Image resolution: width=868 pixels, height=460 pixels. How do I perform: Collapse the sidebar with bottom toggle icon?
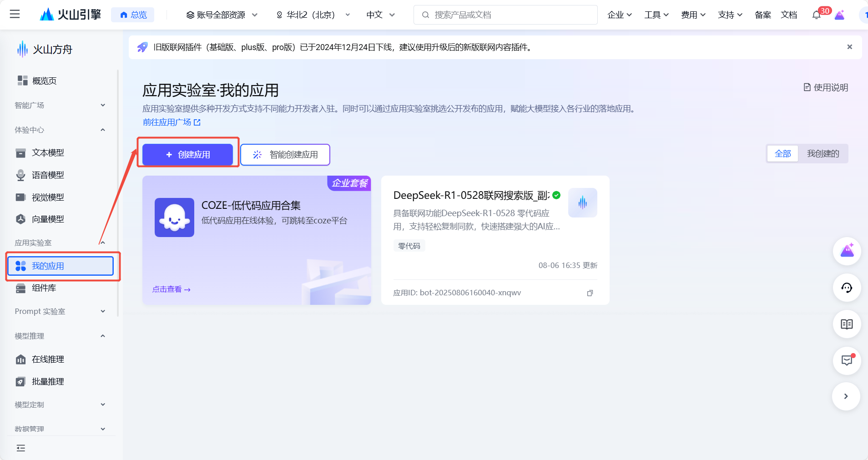tap(20, 448)
